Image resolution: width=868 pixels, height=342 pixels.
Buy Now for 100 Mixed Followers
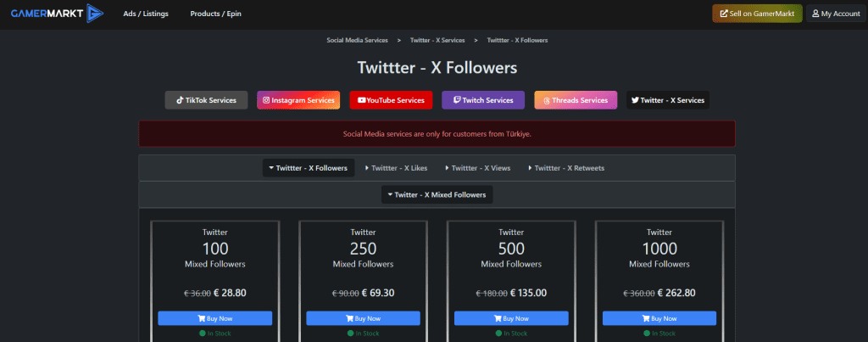pos(214,318)
